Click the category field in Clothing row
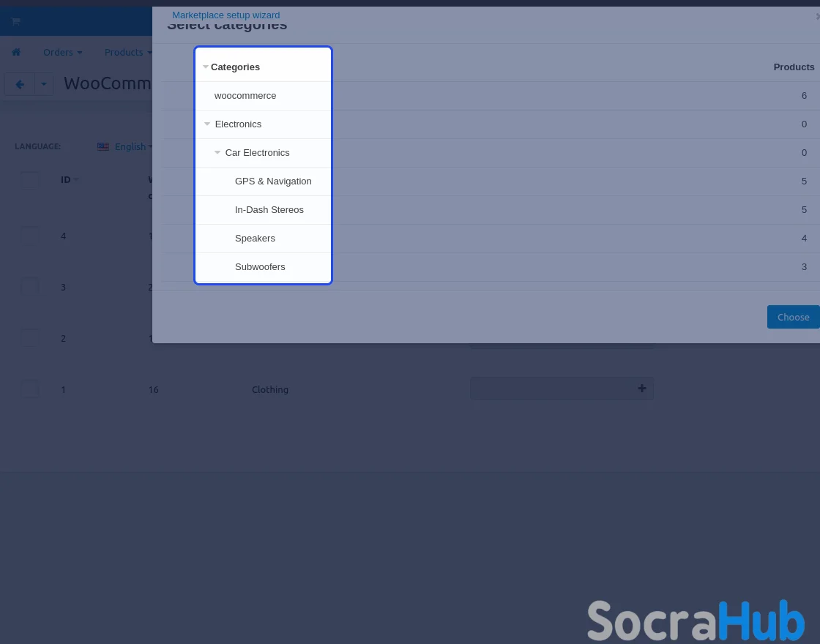The width and height of the screenshot is (820, 644). [562, 389]
